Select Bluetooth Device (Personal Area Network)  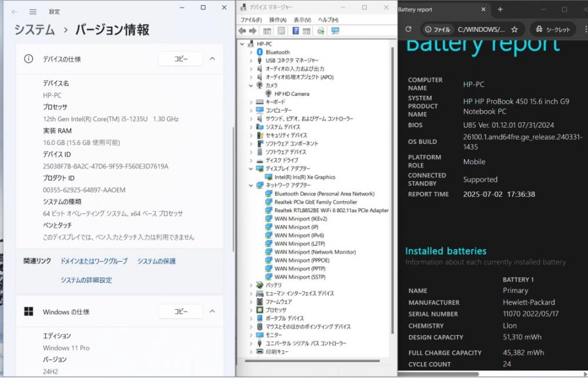325,193
